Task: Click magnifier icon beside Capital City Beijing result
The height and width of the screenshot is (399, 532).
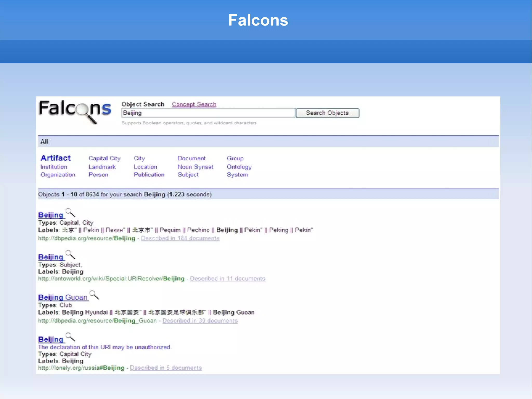Action: point(70,337)
